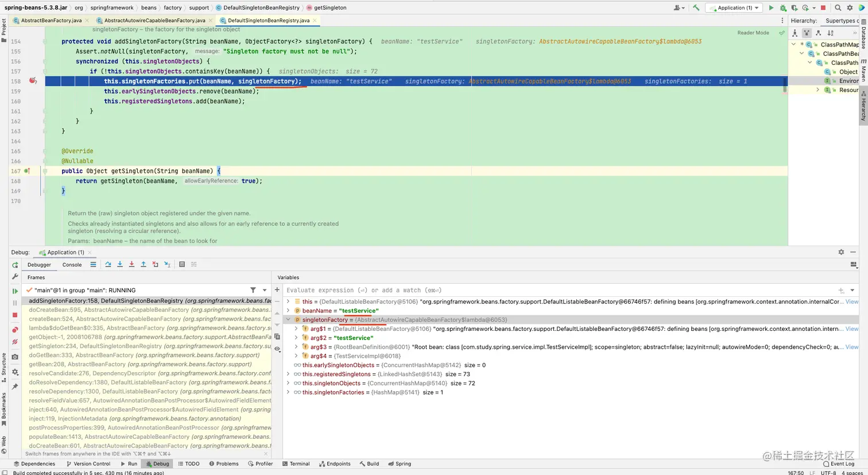Filter frames with the funnel icon
868x475 pixels.
pos(253,290)
